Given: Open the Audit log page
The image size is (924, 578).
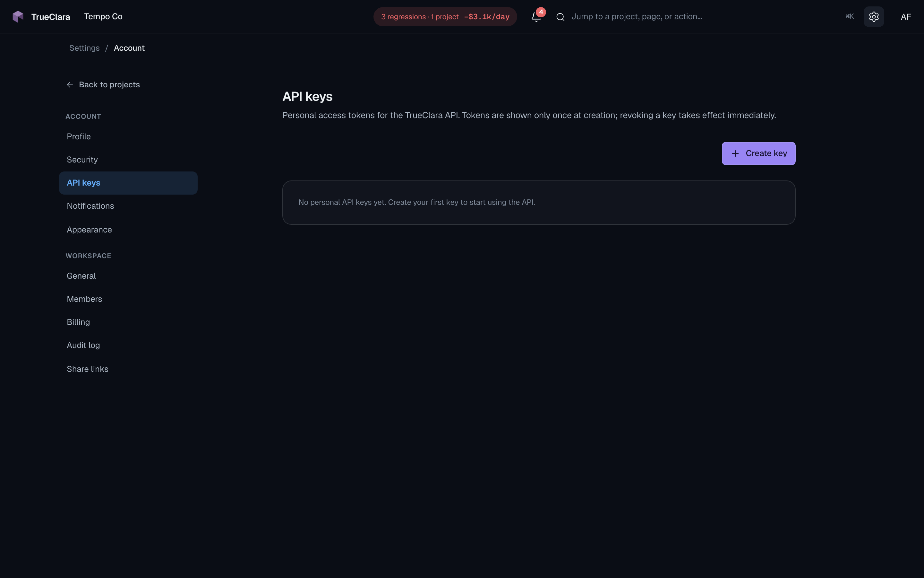Looking at the screenshot, I should pos(128,346).
